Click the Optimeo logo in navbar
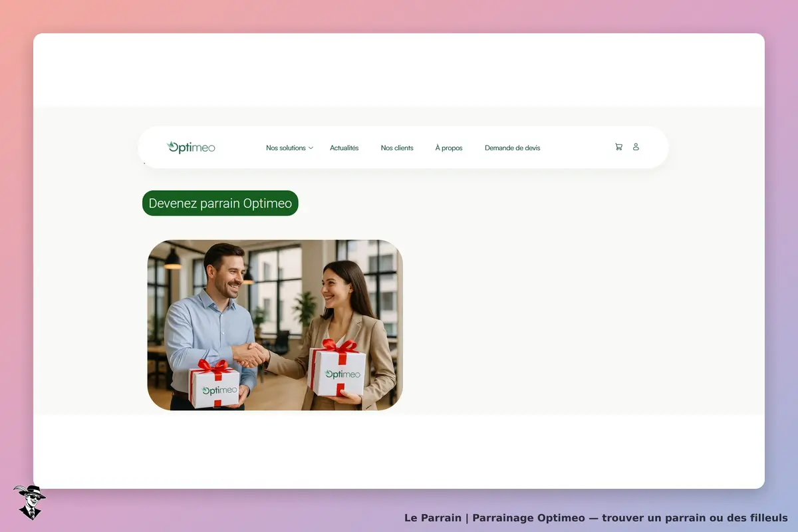Image resolution: width=798 pixels, height=532 pixels. pyautogui.click(x=191, y=147)
